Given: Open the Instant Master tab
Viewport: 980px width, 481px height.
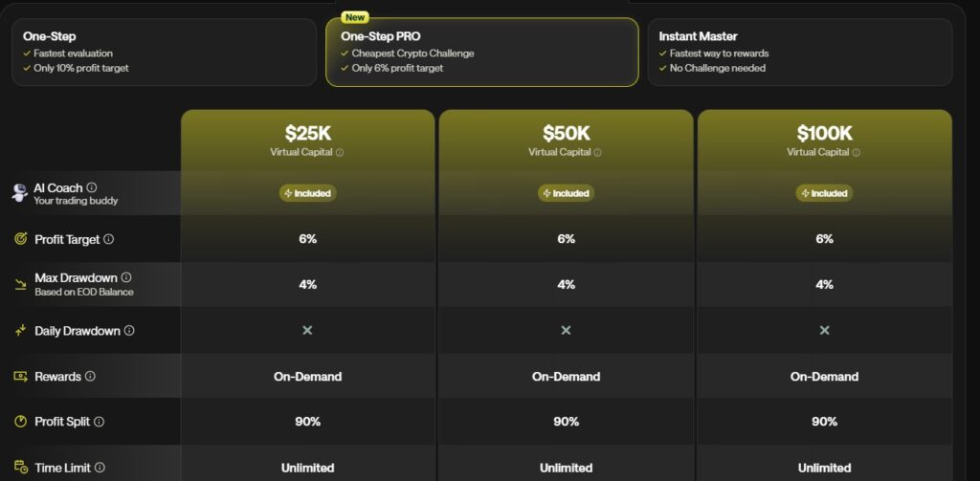Looking at the screenshot, I should click(799, 53).
